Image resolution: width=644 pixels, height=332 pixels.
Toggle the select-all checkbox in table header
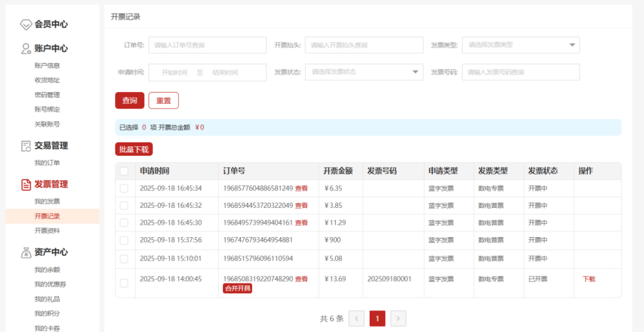coord(124,171)
